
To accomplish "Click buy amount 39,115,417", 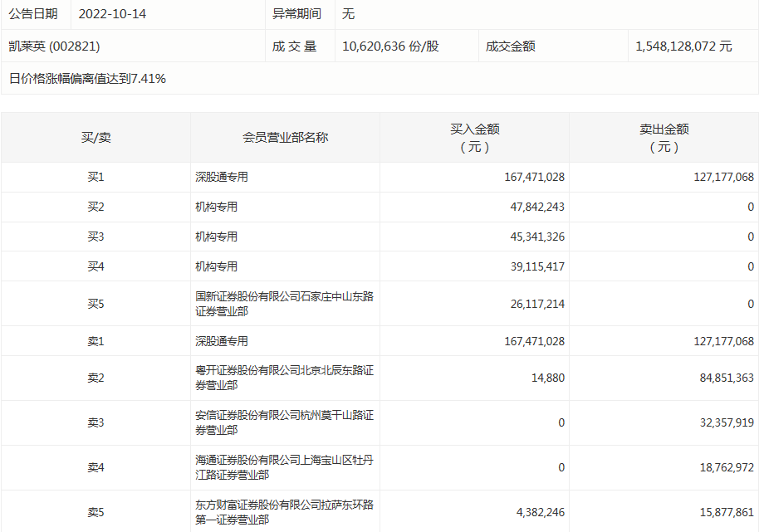I will tap(537, 266).
